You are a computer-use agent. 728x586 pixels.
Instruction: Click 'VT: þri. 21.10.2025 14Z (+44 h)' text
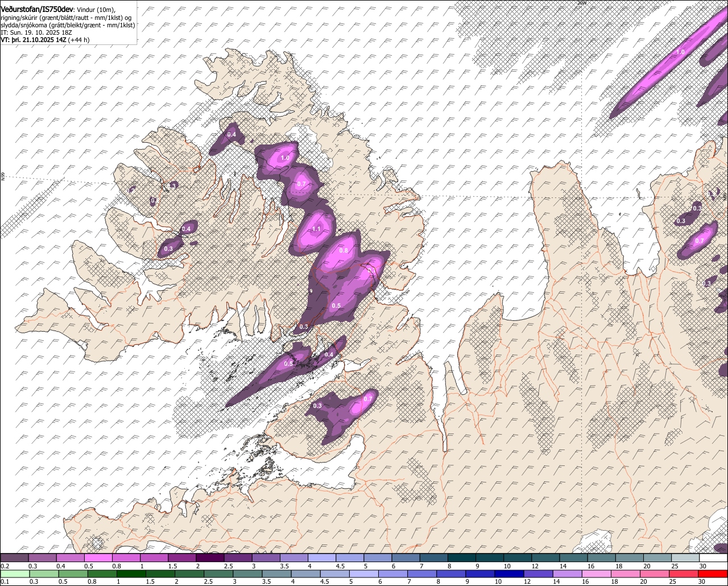(45, 40)
